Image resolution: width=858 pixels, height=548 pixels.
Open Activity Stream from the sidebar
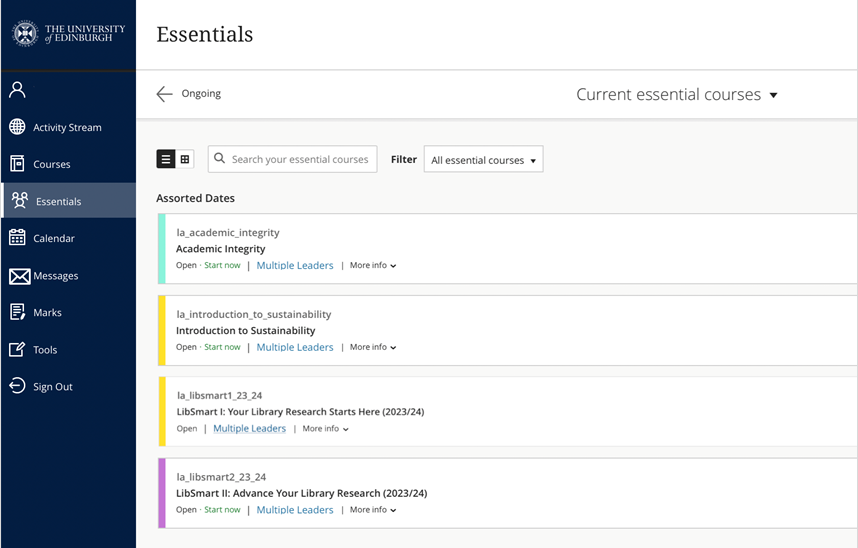tap(68, 127)
